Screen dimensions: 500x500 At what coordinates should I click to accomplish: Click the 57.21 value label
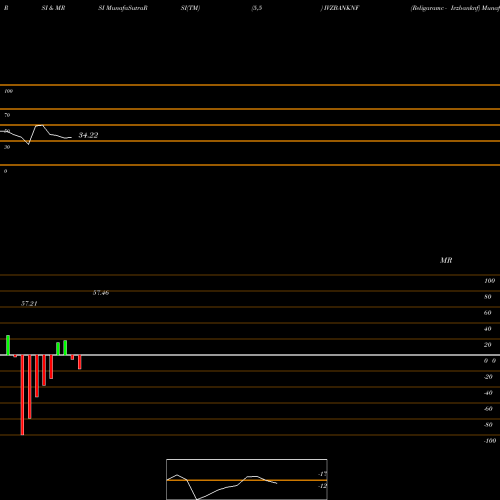point(29,303)
